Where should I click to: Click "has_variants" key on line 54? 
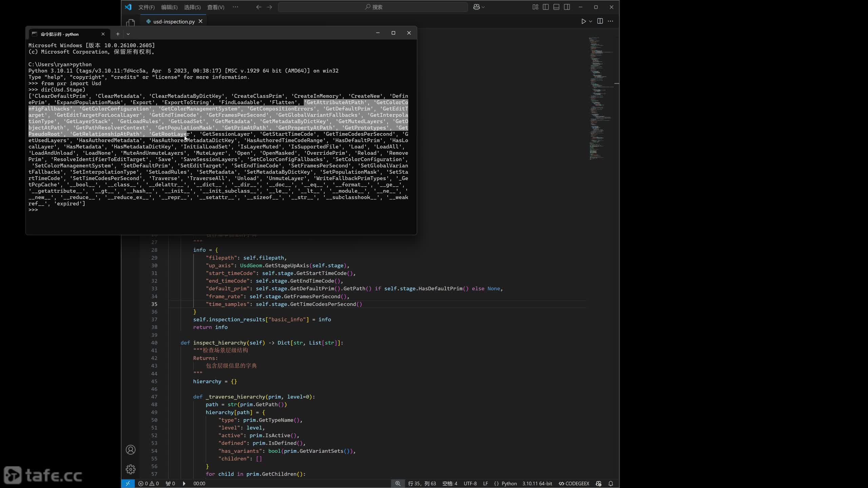pos(240,451)
